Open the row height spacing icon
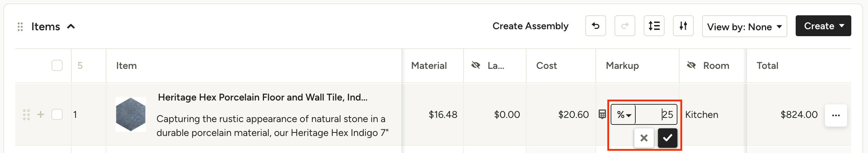Screen dimensions: 868x153 tap(654, 26)
